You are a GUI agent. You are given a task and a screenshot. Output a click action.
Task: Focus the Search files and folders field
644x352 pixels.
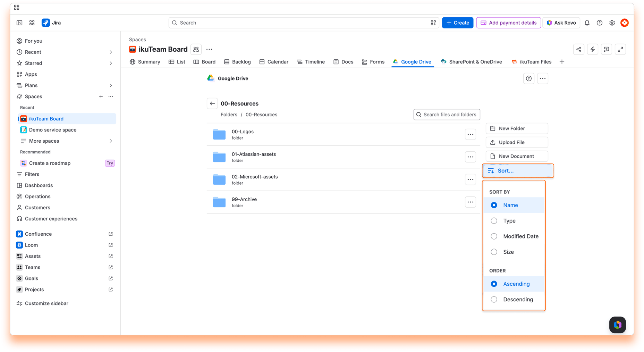click(447, 115)
